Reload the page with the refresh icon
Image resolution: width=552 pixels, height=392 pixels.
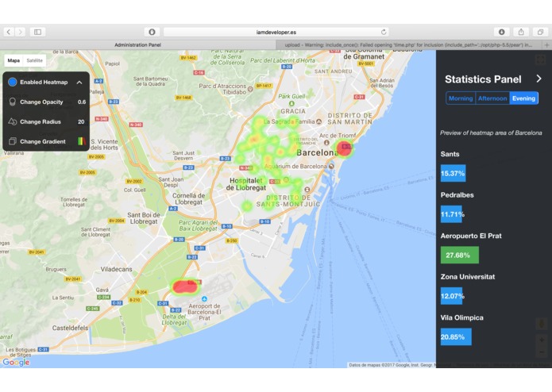point(384,32)
